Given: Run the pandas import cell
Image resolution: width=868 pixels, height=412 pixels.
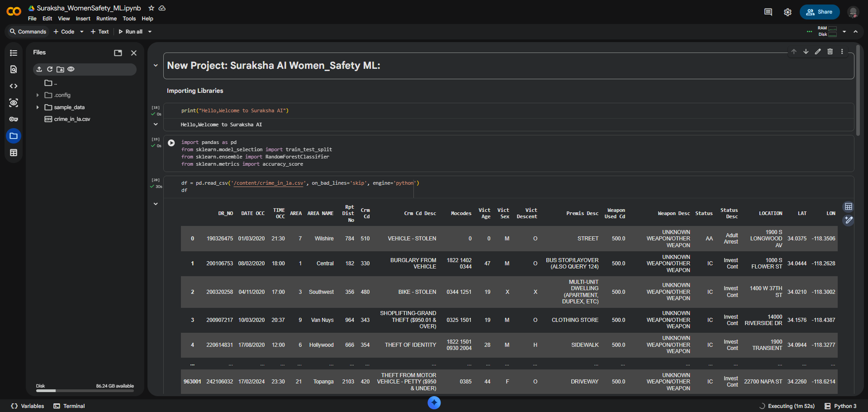Looking at the screenshot, I should point(171,143).
